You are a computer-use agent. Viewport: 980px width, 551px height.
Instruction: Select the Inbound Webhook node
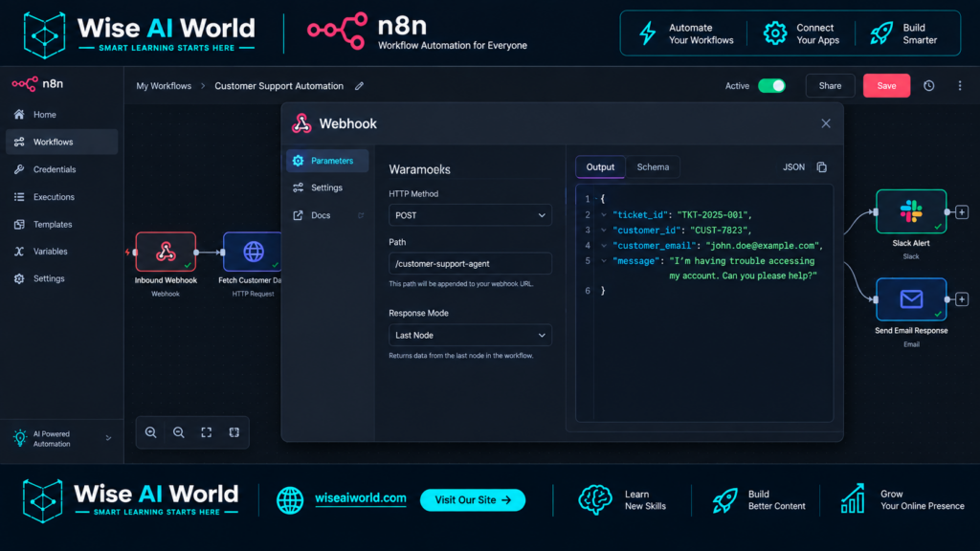[x=166, y=252]
